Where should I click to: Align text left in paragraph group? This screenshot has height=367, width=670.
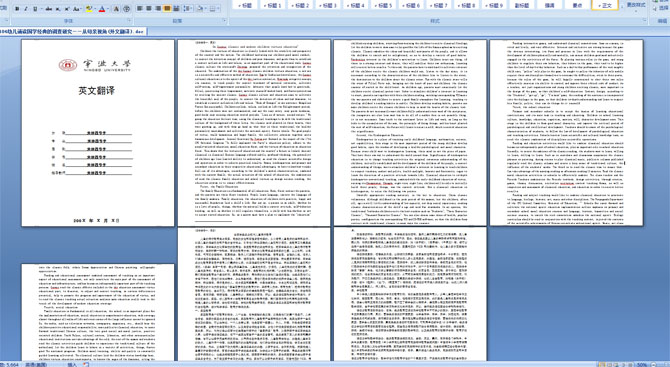(139, 9)
